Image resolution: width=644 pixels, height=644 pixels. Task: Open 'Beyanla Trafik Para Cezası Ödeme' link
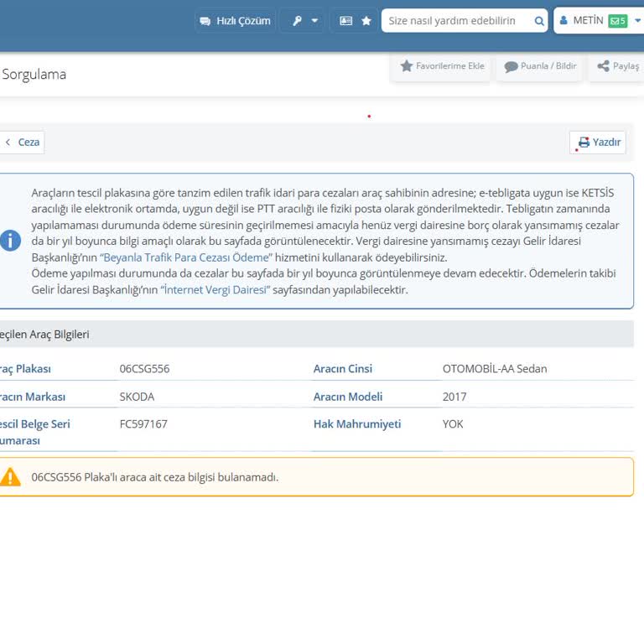(186, 257)
